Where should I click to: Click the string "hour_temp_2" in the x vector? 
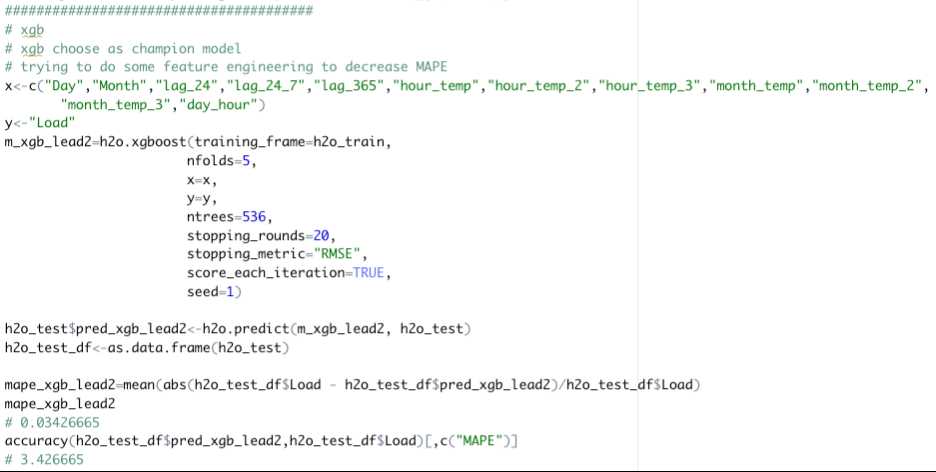[540, 86]
